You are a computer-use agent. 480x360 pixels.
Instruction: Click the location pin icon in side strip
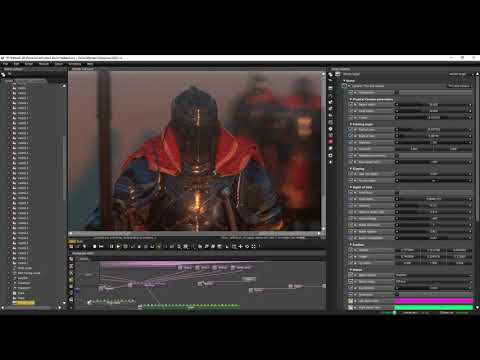331,129
